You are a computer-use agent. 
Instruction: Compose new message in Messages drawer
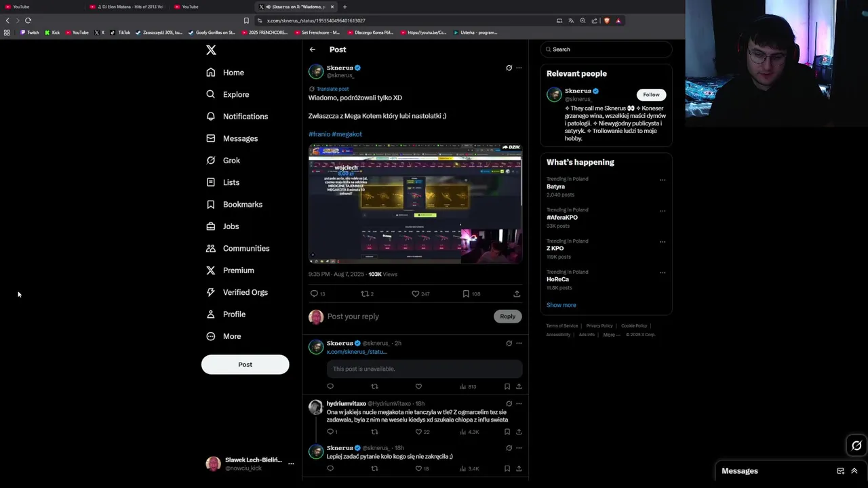click(x=840, y=471)
